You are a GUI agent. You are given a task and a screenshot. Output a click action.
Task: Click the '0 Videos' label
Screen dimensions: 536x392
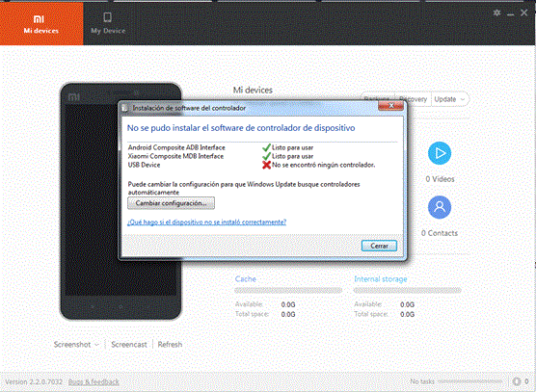point(440,179)
